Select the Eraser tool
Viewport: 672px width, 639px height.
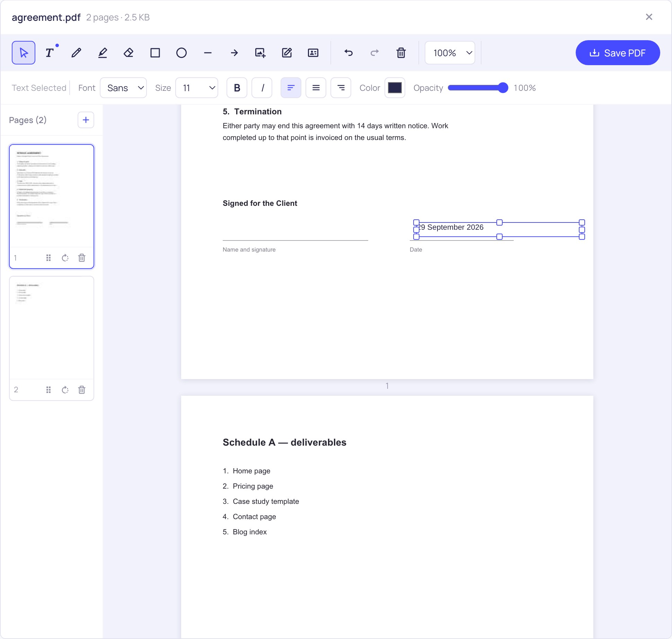[x=129, y=53]
